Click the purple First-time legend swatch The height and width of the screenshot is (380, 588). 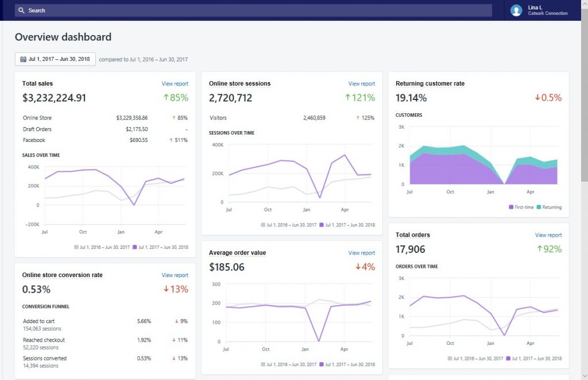[511, 207]
